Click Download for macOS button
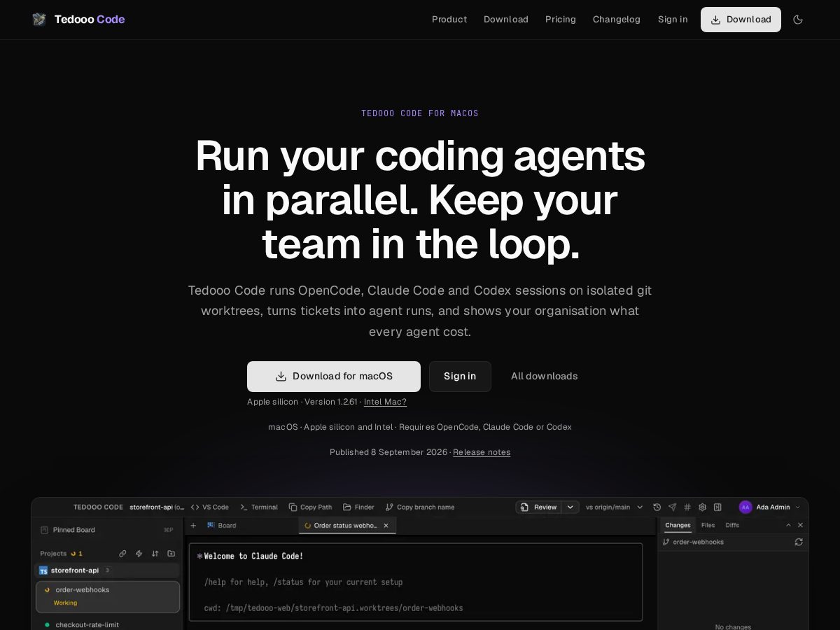 (x=334, y=377)
